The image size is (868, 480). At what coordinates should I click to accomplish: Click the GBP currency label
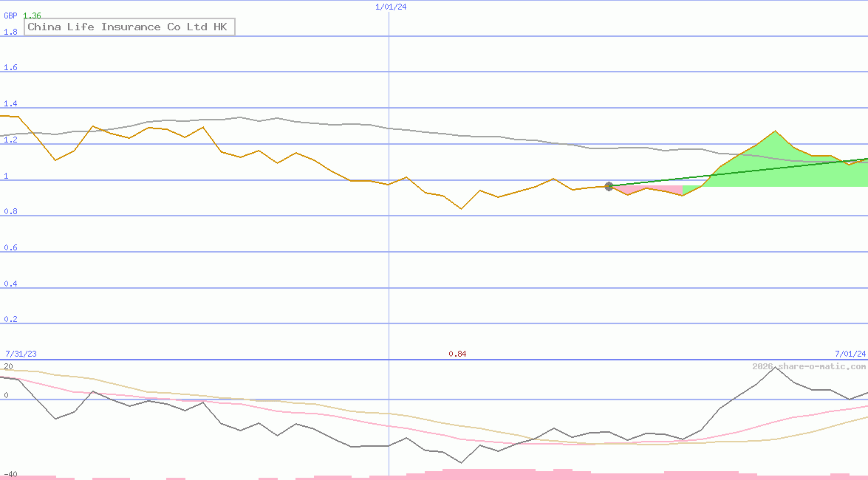coord(10,16)
